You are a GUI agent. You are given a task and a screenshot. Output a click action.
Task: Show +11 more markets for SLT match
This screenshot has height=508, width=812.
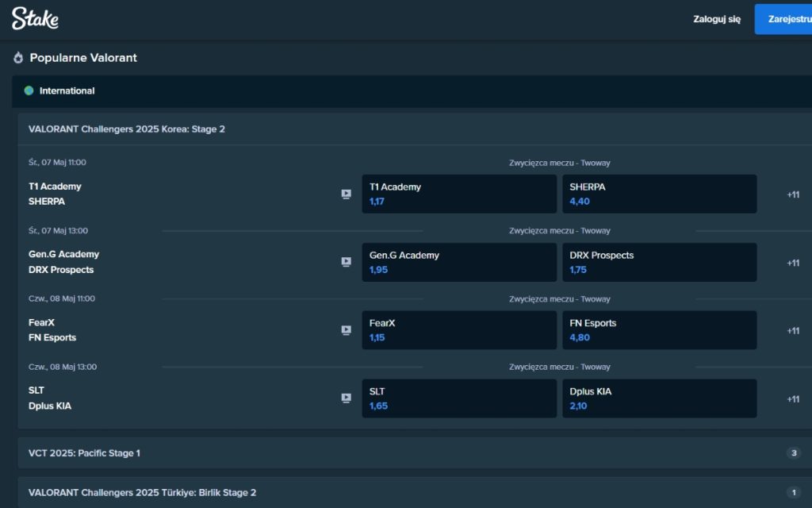[792, 399]
